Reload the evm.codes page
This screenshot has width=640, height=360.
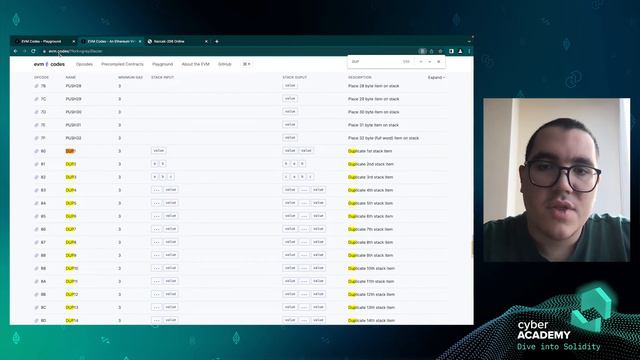point(33,51)
